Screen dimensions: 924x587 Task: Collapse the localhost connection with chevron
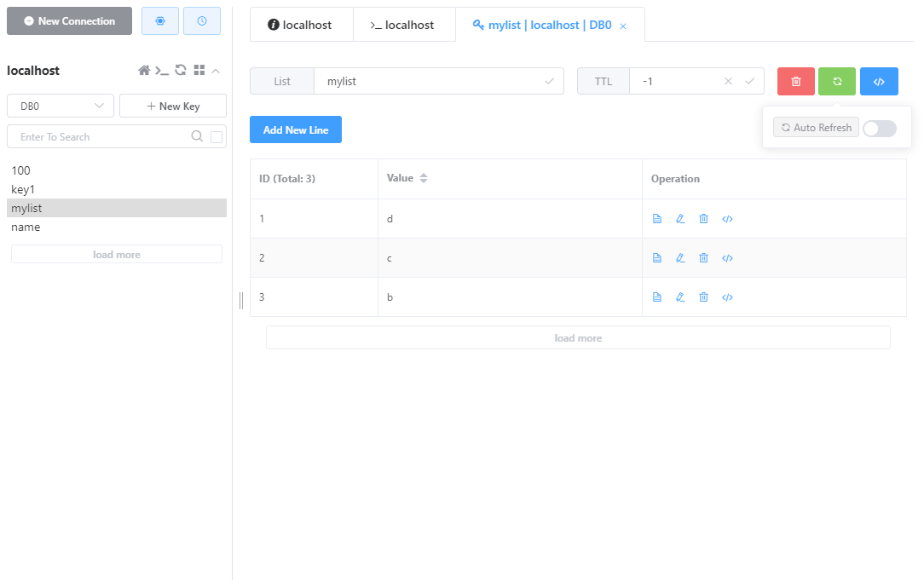[x=216, y=71]
